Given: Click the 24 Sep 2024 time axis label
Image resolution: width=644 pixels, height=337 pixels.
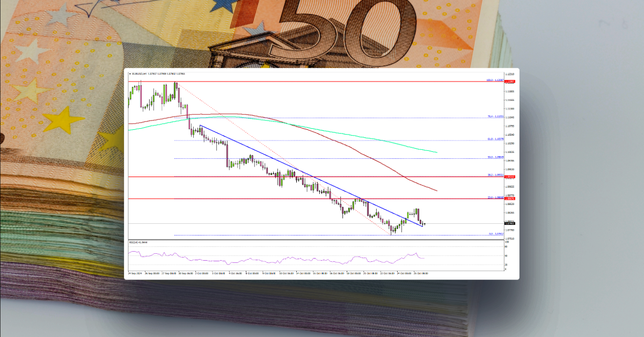Looking at the screenshot, I should click(x=135, y=272).
